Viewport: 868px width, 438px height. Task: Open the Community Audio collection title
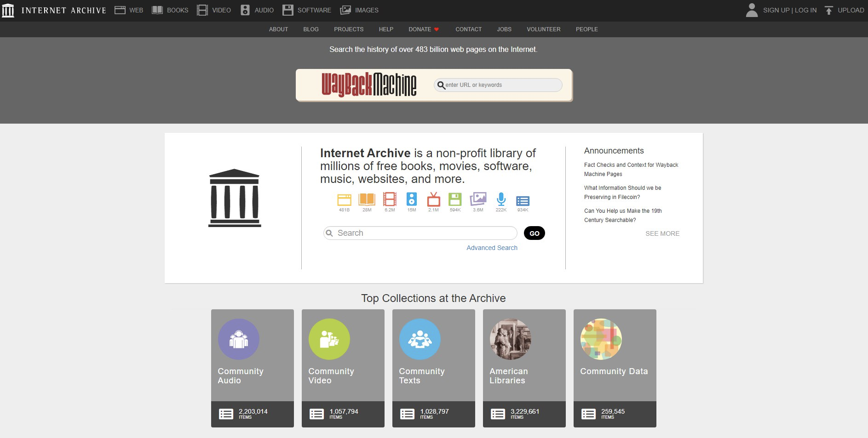tap(241, 375)
